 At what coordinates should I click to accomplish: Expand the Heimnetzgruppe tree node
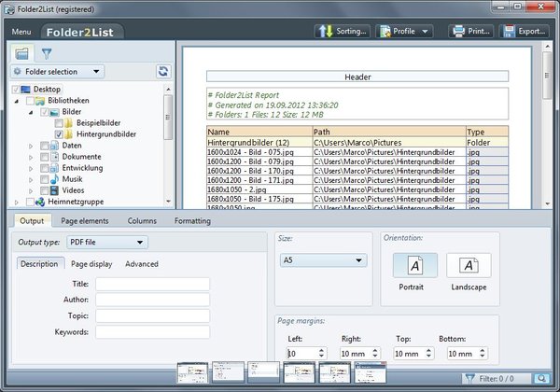[x=17, y=203]
